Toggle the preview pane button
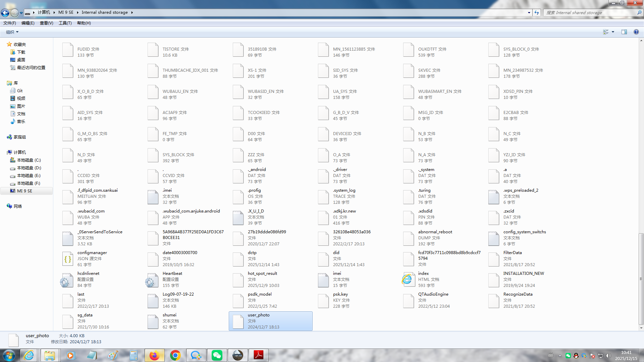644x362 pixels. coord(624,32)
